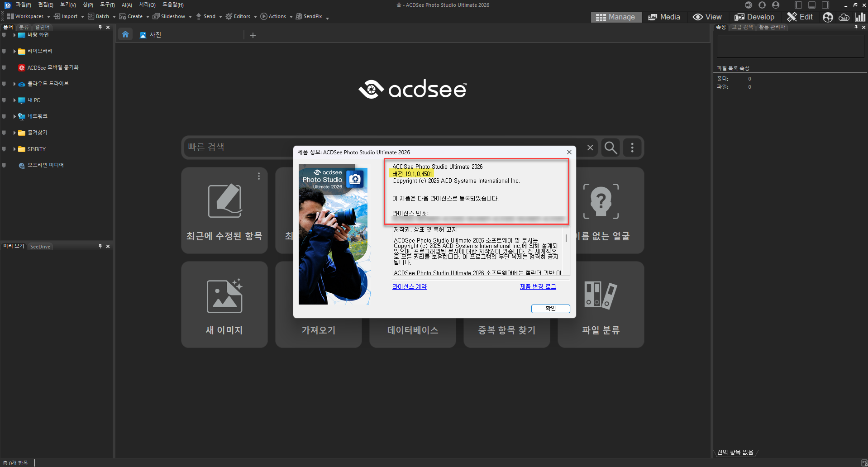The image size is (868, 467).
Task: Open the 새 이미지 card
Action: pyautogui.click(x=224, y=305)
